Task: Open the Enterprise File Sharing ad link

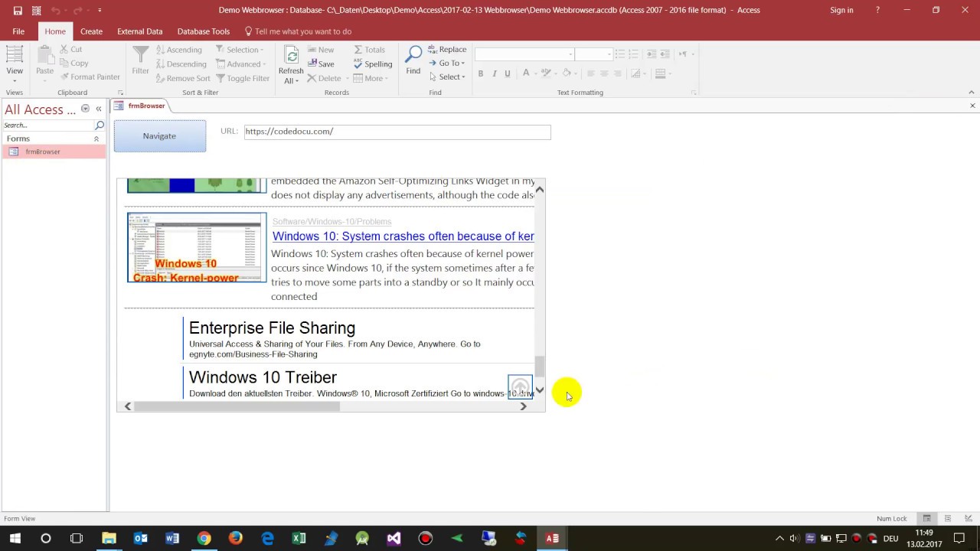Action: point(272,328)
